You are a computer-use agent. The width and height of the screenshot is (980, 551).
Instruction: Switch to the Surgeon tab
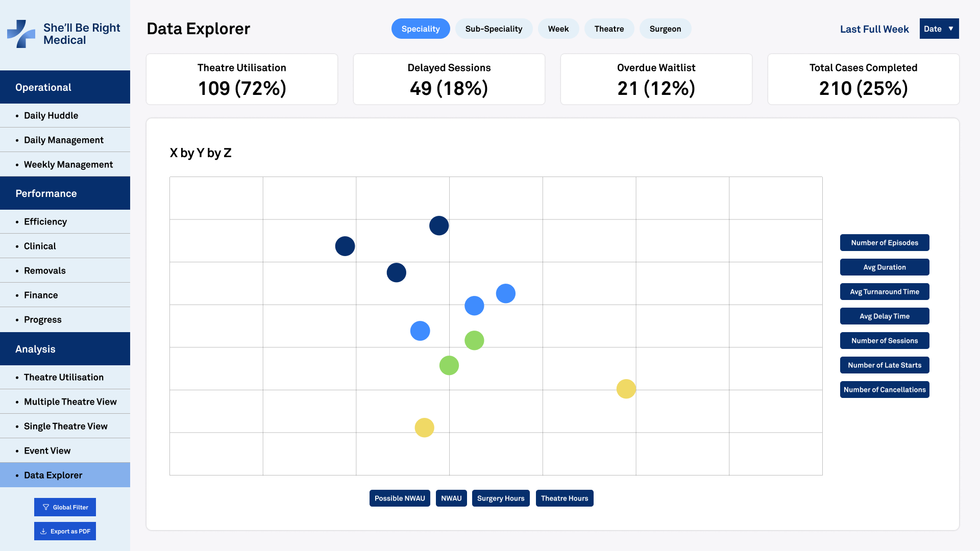tap(665, 29)
